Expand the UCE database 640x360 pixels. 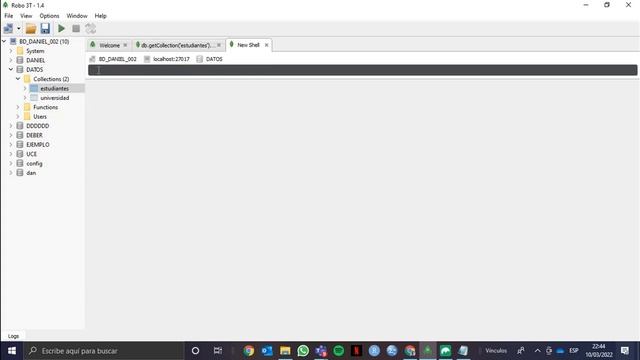(x=11, y=154)
